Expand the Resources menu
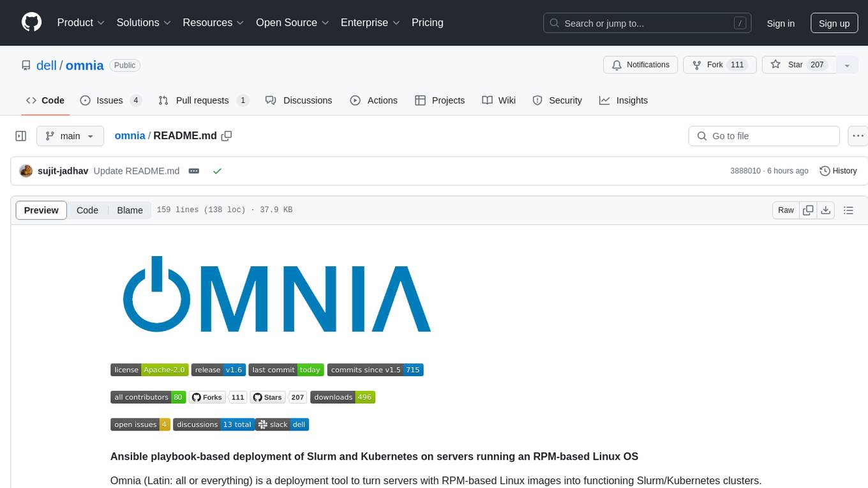 tap(213, 22)
